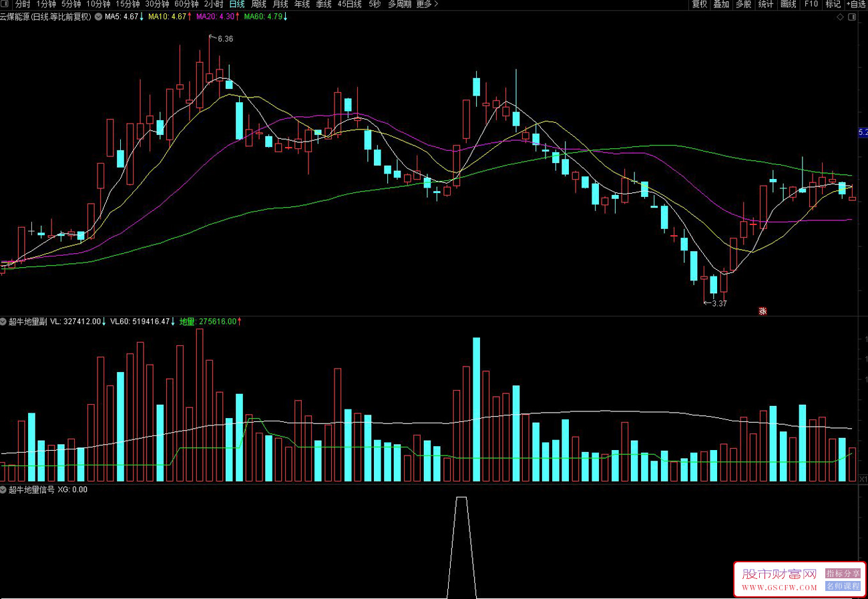Viewport: 868px width, 599px height.
Task: Click the 标记 mark button
Action: (x=833, y=5)
